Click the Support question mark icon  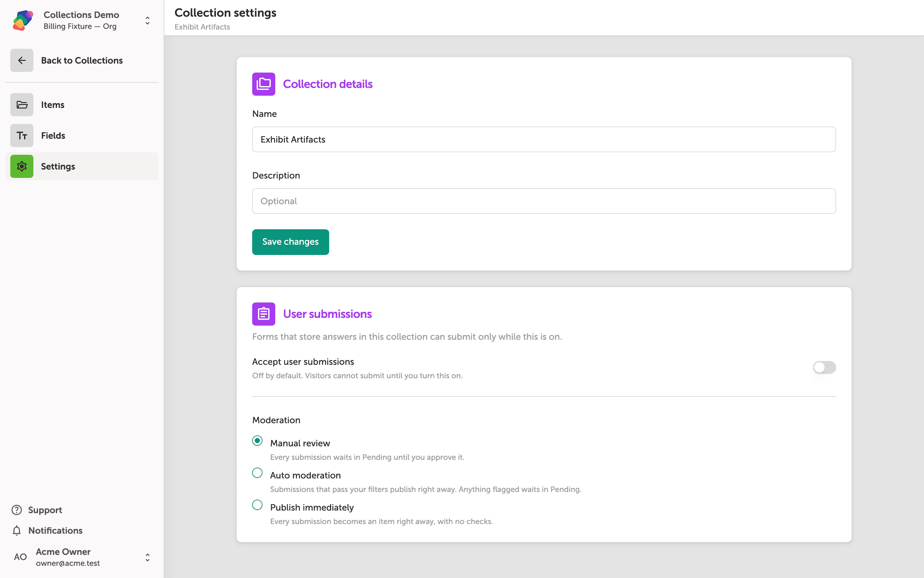16,510
